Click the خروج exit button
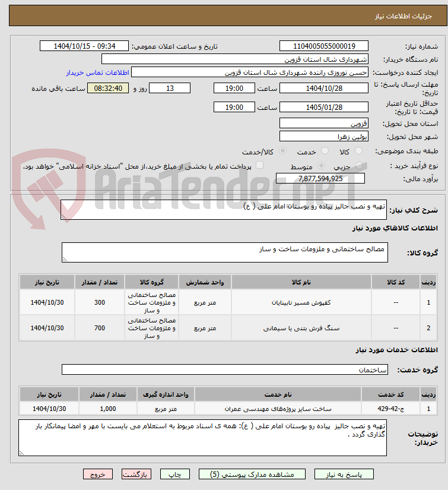The image size is (448, 490). (x=98, y=475)
